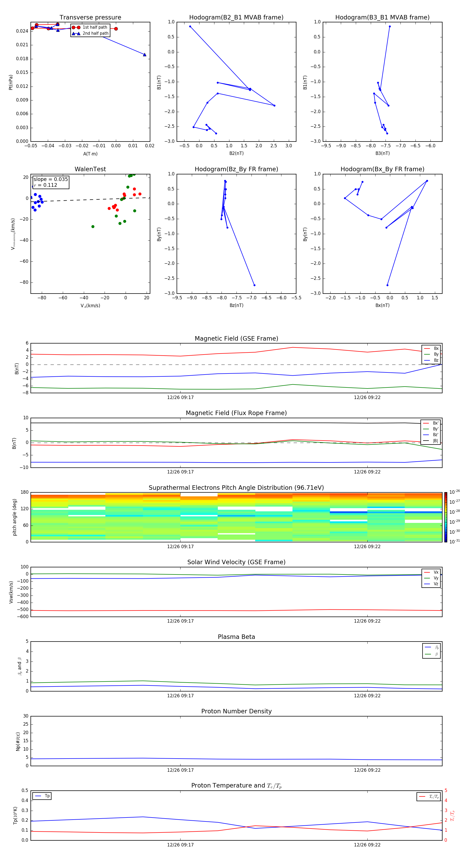
Task: Click the "βp and β" y-axis label
Action: pos(19,667)
